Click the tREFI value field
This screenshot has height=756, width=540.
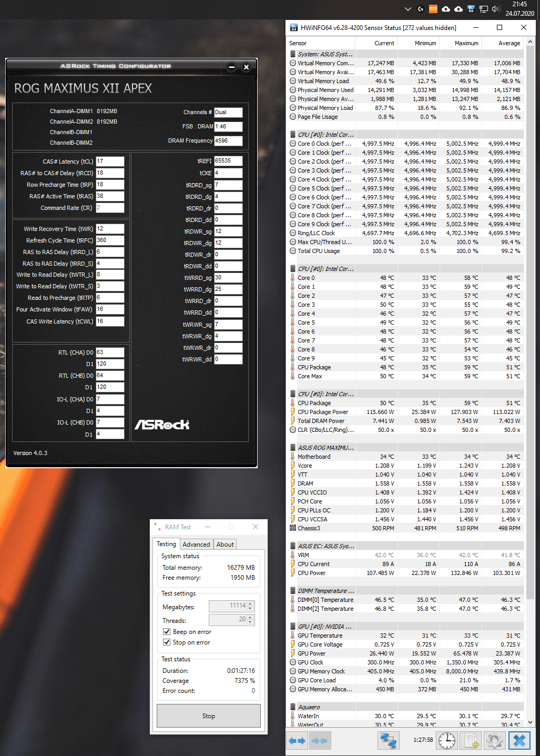228,161
